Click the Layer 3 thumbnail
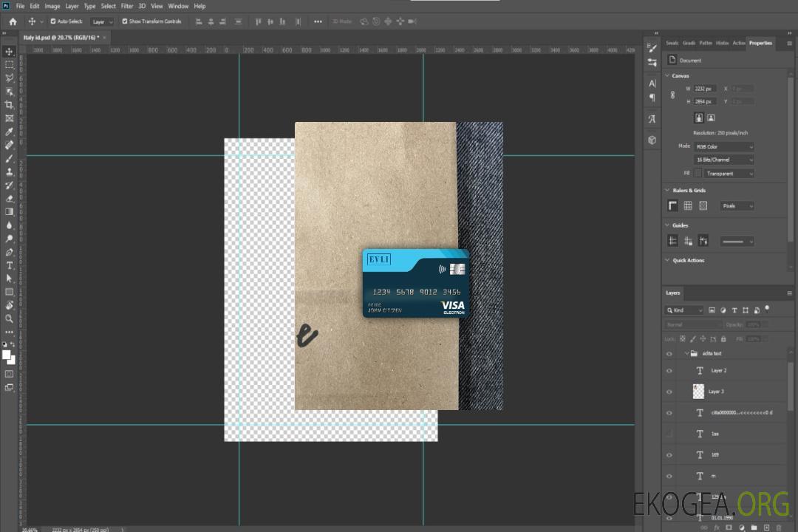This screenshot has width=798, height=532. point(698,392)
